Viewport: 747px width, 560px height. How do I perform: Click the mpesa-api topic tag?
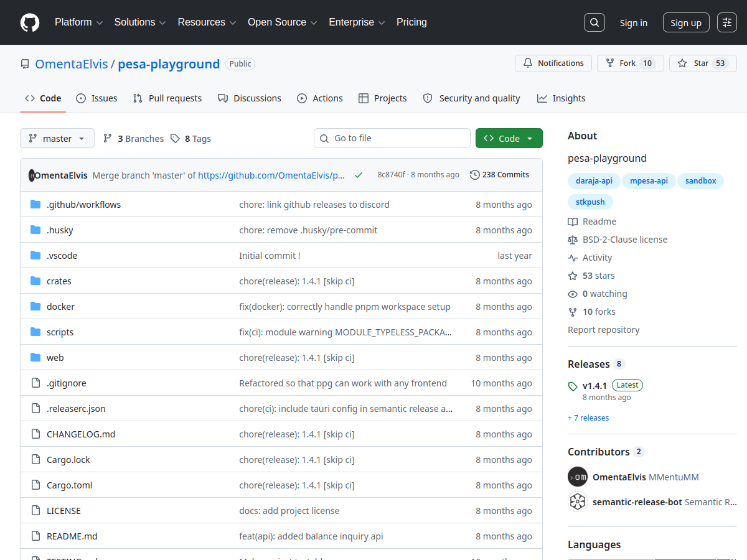(x=649, y=181)
